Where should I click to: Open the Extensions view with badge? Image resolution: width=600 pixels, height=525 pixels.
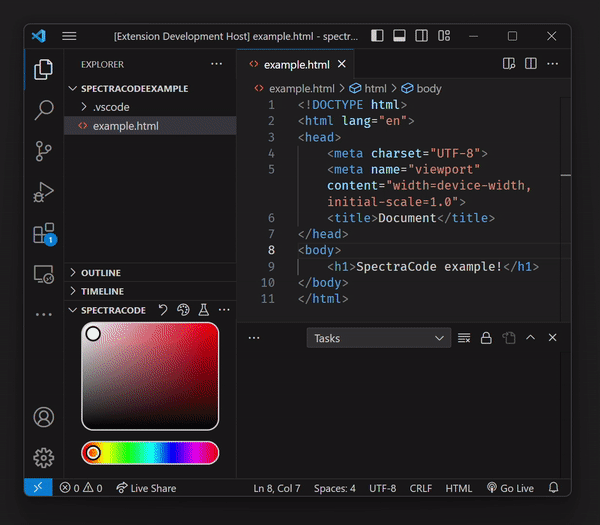pos(44,233)
